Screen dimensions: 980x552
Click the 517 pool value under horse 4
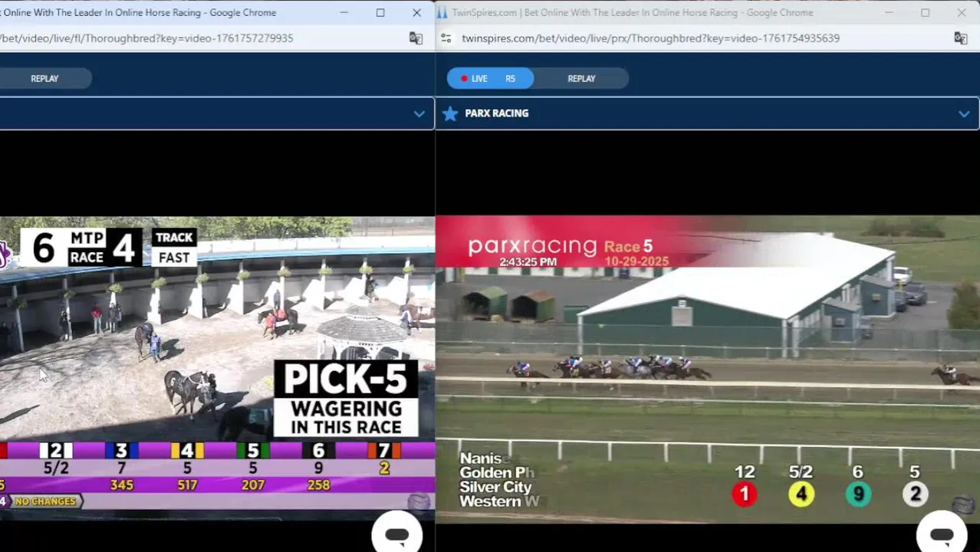(187, 485)
